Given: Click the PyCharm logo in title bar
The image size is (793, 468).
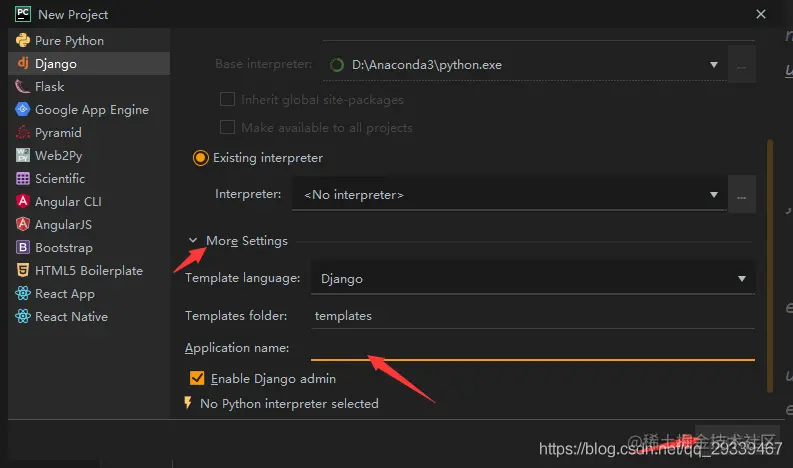Looking at the screenshot, I should click(x=23, y=14).
